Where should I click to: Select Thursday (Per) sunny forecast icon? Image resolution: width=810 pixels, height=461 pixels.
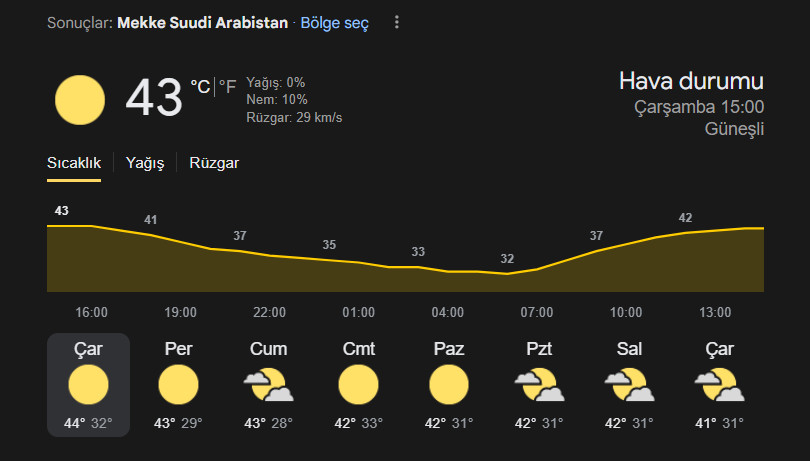[x=178, y=385]
